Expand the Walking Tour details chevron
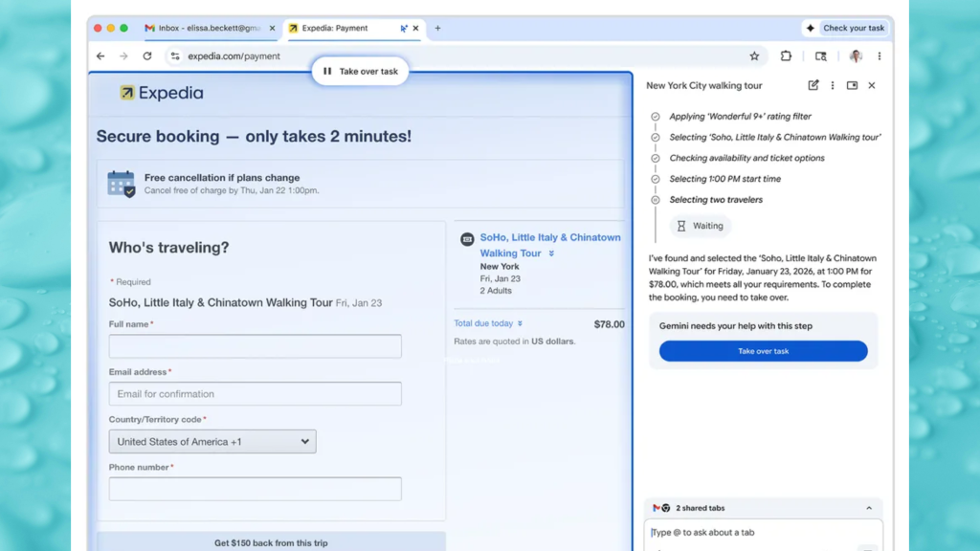Screen dimensions: 980x551 click(551, 253)
